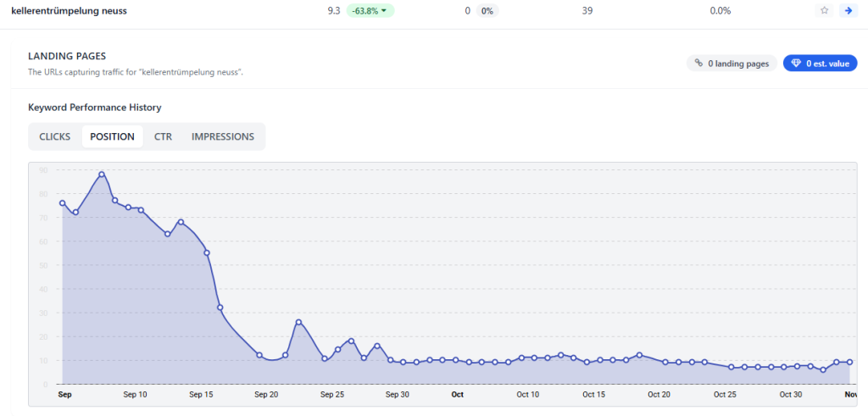This screenshot has width=868, height=416.
Task: Star the kellerentrümpelung neuss keyword
Action: click(824, 11)
